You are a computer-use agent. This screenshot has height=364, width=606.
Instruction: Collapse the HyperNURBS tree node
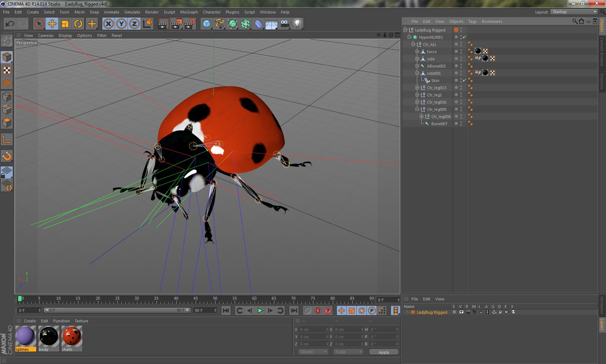409,37
